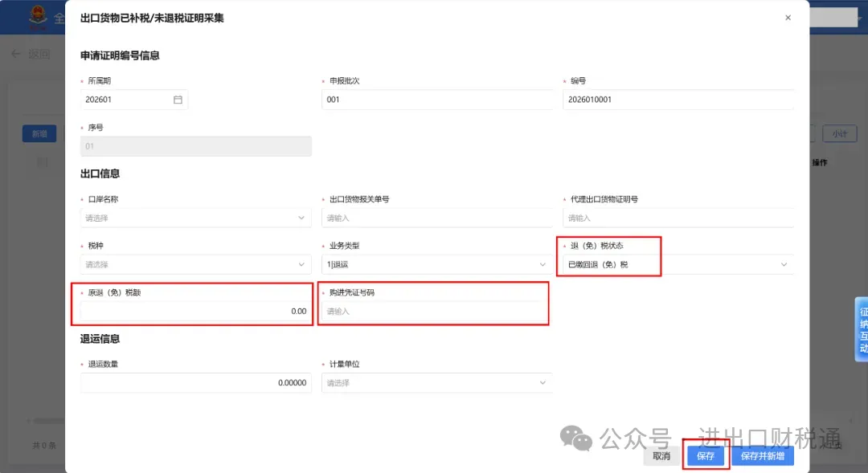868x473 pixels.
Task: Open the 征纳互动 side widget
Action: pos(862,330)
